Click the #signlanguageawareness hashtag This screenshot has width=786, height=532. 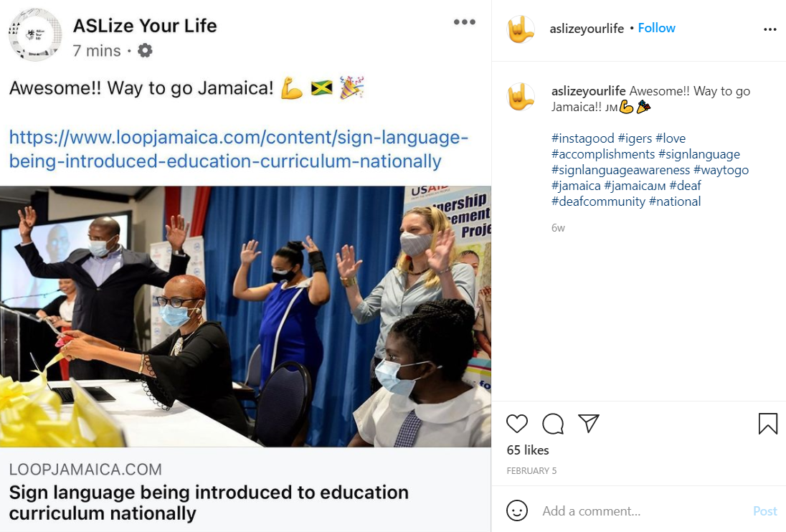[x=620, y=170]
